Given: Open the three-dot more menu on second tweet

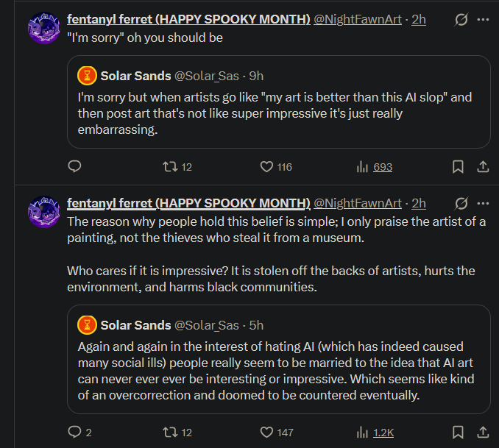Looking at the screenshot, I should (x=483, y=203).
